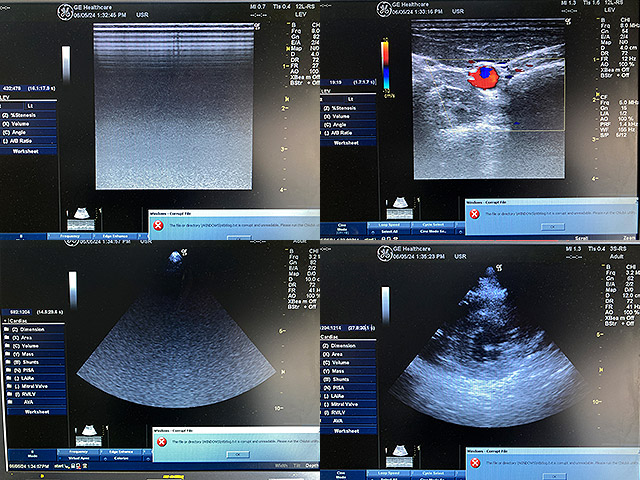Screen dimensions: 640x480
Task: Click Cine Mode on the color Doppler screen
Action: (x=342, y=227)
